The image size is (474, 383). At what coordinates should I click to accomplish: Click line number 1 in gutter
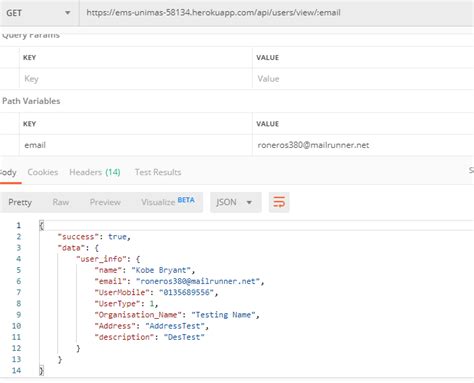click(19, 226)
